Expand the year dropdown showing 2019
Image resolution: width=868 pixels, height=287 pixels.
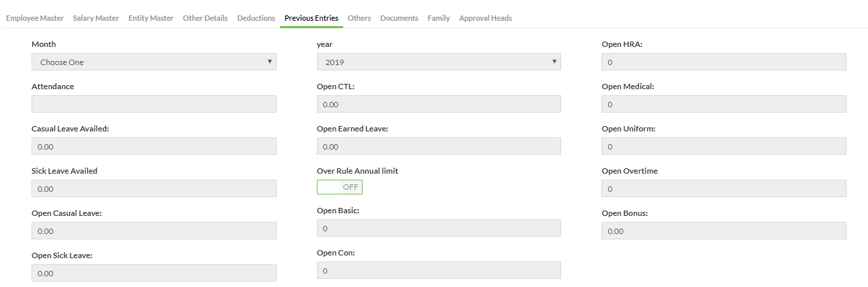coord(439,62)
